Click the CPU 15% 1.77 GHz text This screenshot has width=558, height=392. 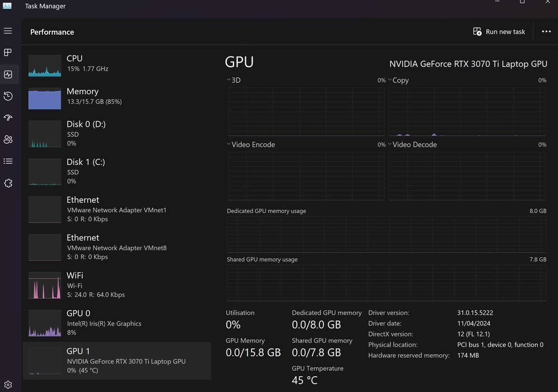pos(87,69)
